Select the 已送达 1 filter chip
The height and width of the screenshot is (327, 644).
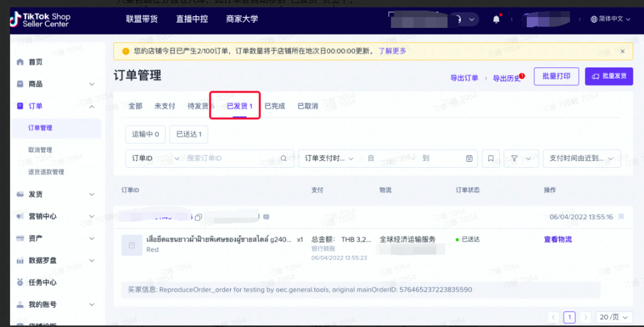(189, 134)
